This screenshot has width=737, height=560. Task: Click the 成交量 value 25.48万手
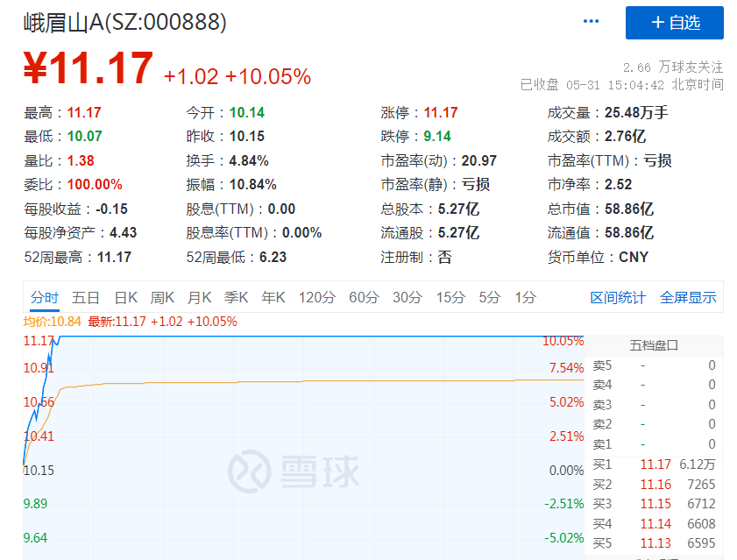(636, 113)
